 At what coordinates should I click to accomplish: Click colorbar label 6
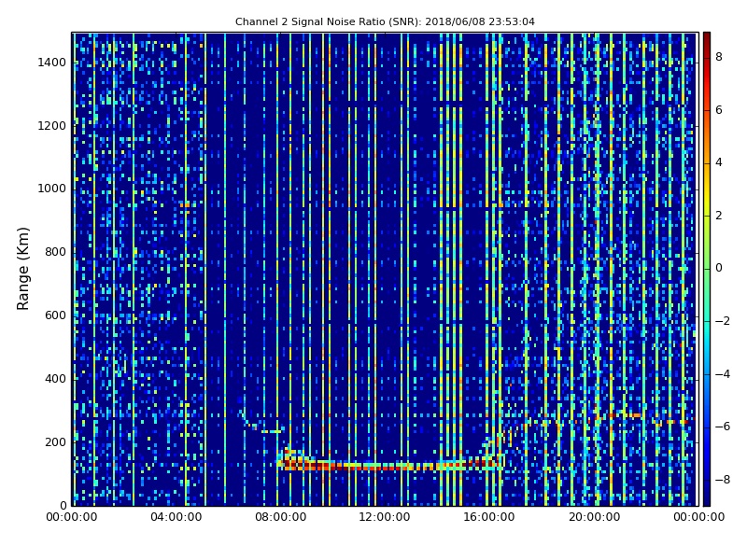click(719, 110)
